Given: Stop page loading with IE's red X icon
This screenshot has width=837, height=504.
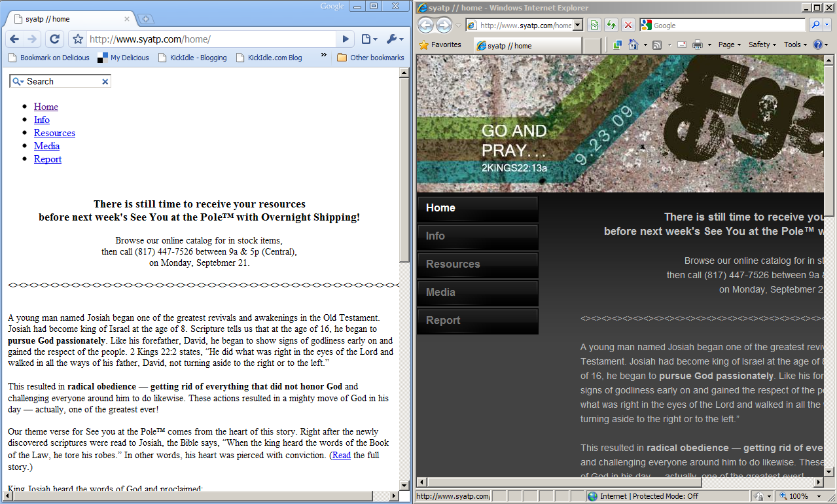Looking at the screenshot, I should click(x=628, y=25).
